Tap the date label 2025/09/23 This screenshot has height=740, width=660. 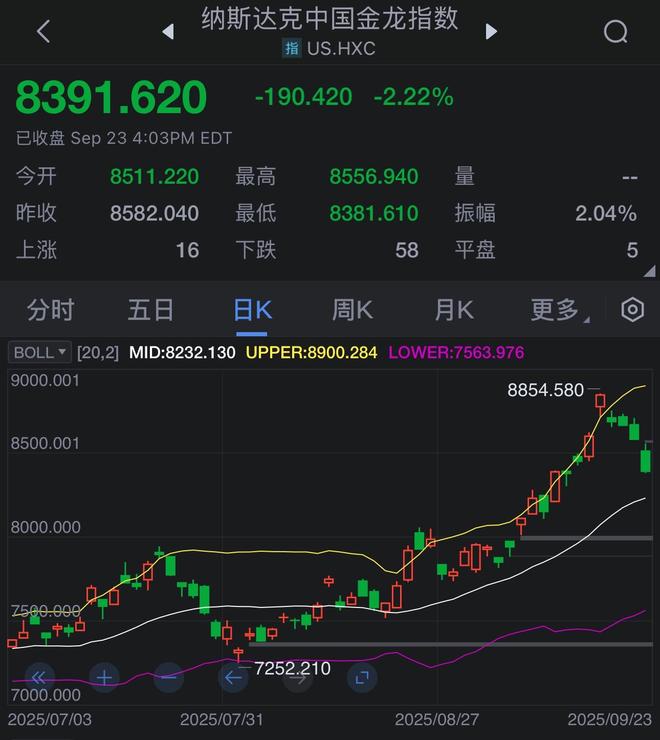[609, 720]
